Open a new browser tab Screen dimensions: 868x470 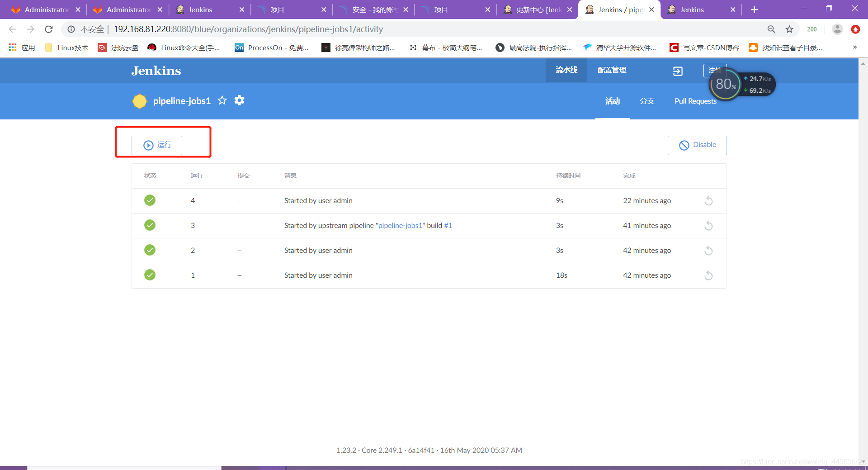click(754, 9)
